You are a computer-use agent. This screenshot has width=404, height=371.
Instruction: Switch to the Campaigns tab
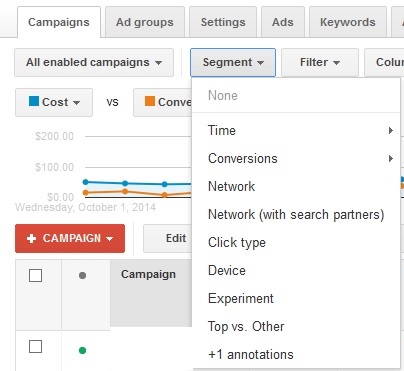coord(59,22)
